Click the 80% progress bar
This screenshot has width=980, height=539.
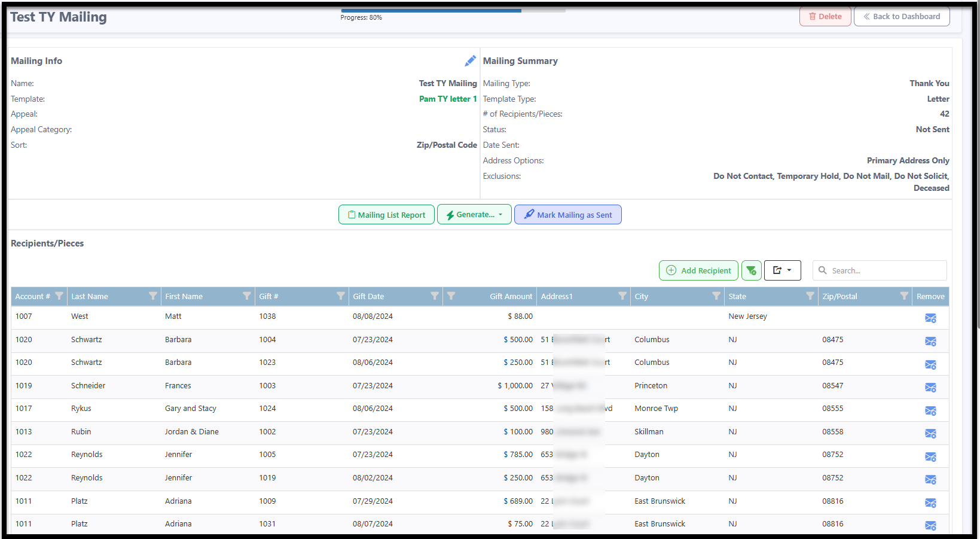(453, 10)
